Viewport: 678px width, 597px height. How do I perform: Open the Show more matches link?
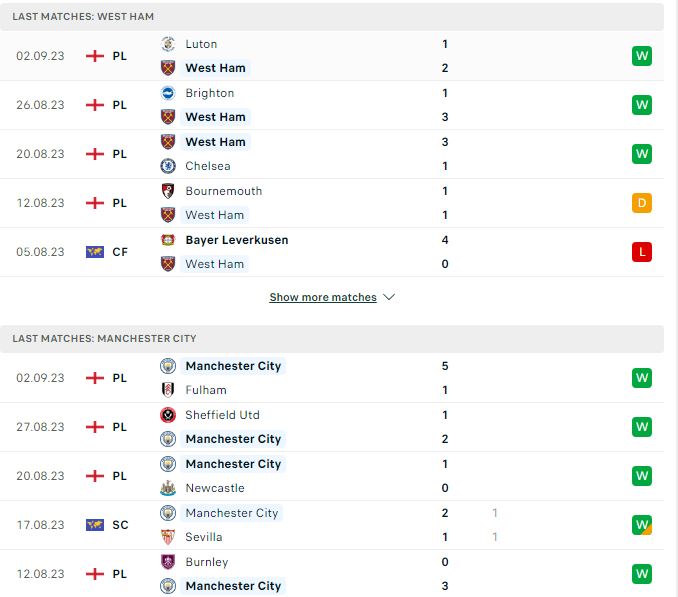(323, 297)
